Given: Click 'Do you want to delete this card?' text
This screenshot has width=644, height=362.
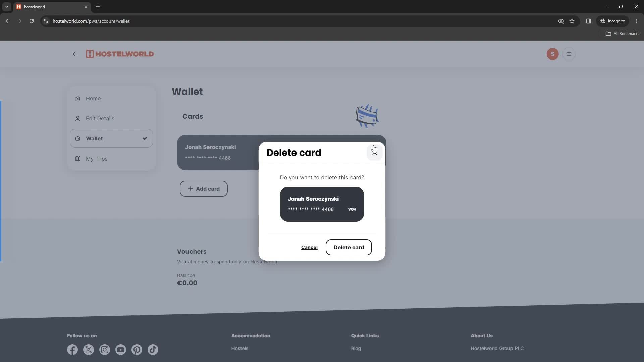Looking at the screenshot, I should 322,177.
